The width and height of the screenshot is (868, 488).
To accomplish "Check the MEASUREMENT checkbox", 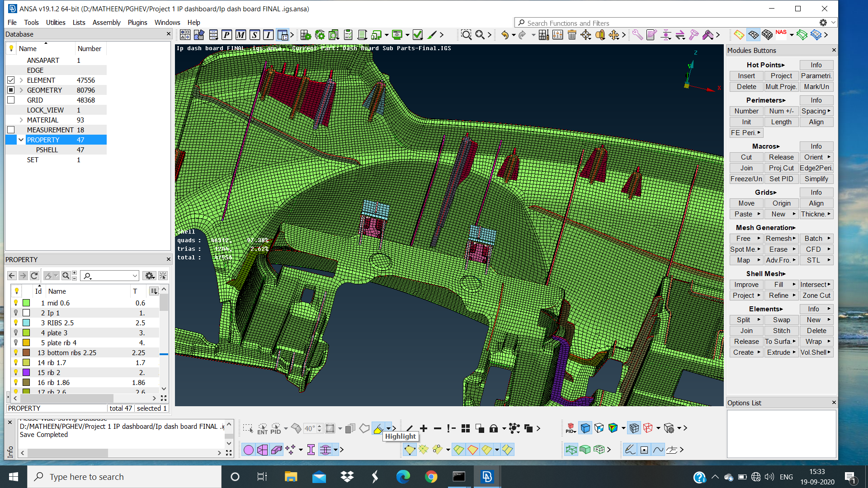I will [10, 130].
